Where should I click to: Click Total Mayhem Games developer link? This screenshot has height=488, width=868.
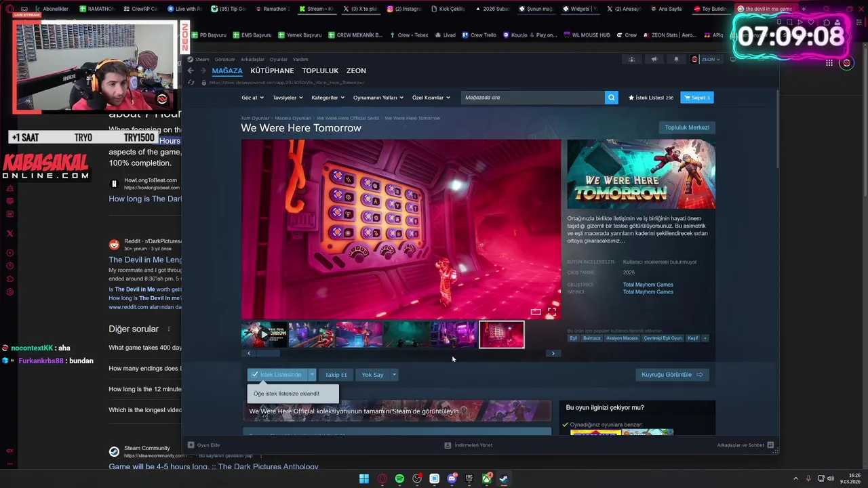tap(648, 285)
